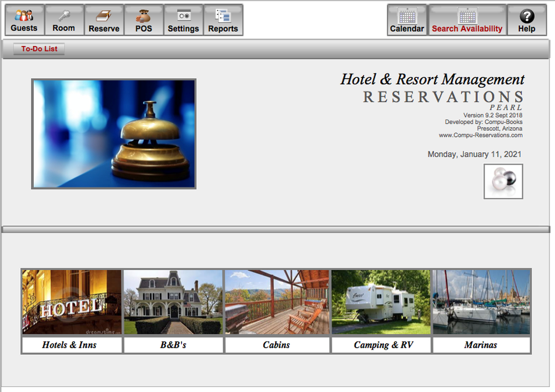Open the Settings icon
The image size is (555, 392).
[x=183, y=19]
